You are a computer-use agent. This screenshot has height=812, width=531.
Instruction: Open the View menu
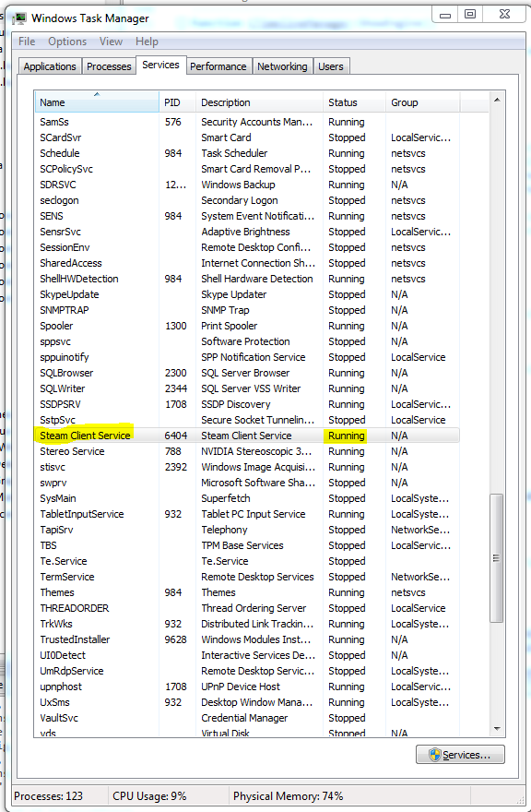111,42
